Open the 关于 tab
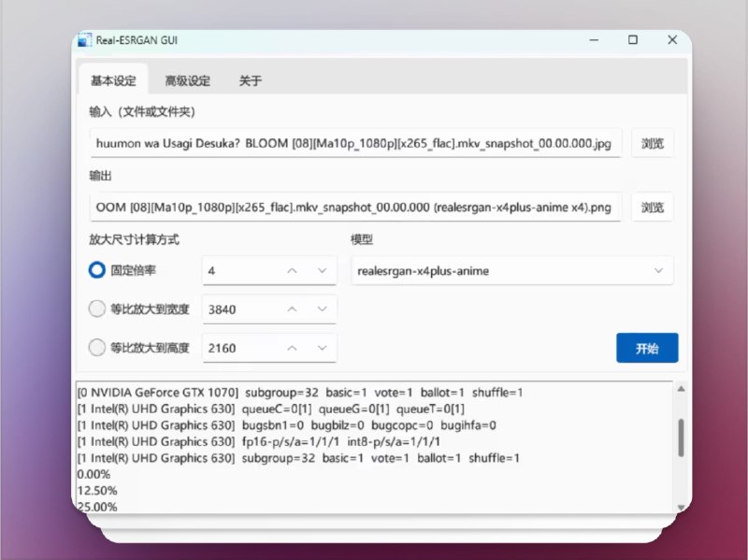The height and width of the screenshot is (560, 748). coord(250,80)
